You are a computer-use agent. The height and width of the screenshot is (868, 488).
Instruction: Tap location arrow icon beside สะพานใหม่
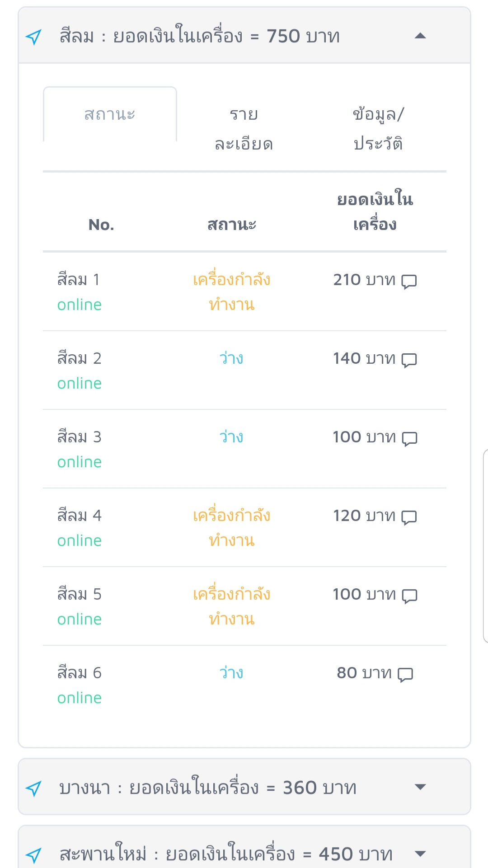pos(34,855)
